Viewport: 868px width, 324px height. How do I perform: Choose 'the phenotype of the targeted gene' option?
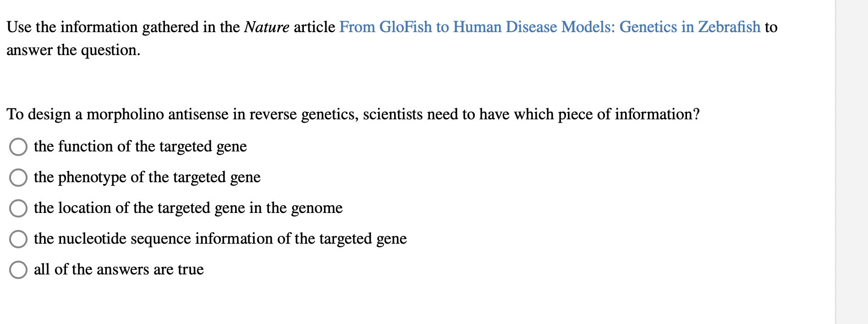pyautogui.click(x=18, y=178)
